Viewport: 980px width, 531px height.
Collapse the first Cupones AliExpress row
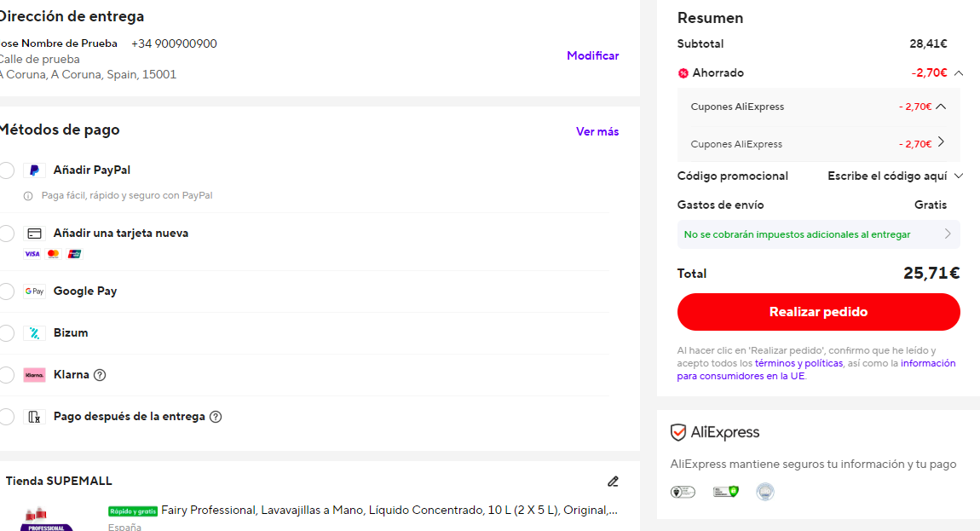pyautogui.click(x=942, y=107)
